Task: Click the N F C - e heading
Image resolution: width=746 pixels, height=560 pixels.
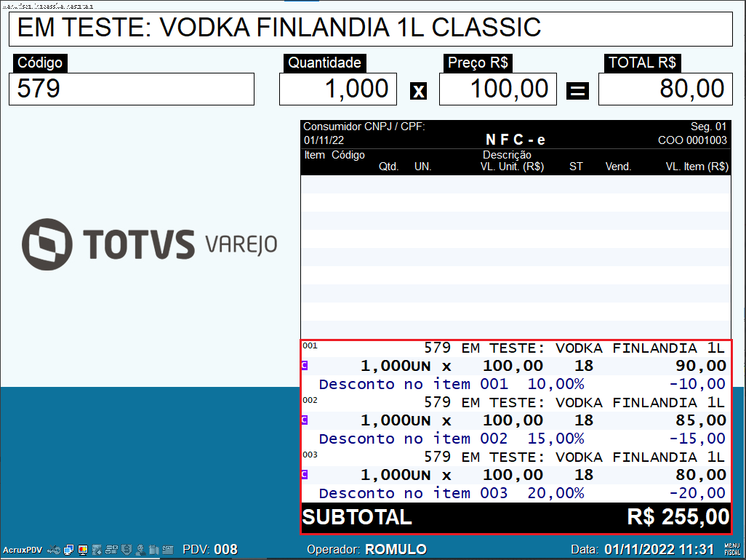Action: point(516,140)
